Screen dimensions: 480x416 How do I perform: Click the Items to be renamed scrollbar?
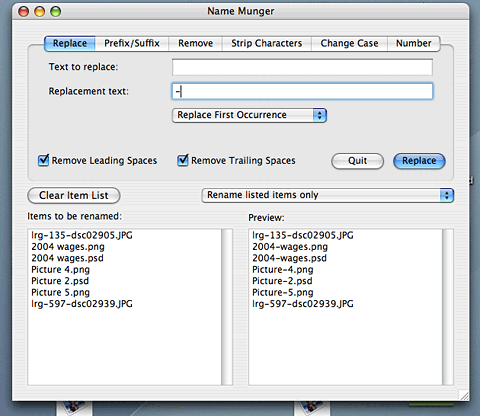(x=227, y=307)
